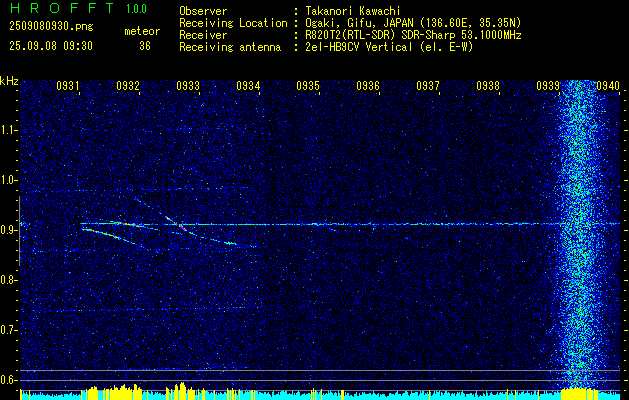Click the 0935 time marker

pyautogui.click(x=308, y=85)
